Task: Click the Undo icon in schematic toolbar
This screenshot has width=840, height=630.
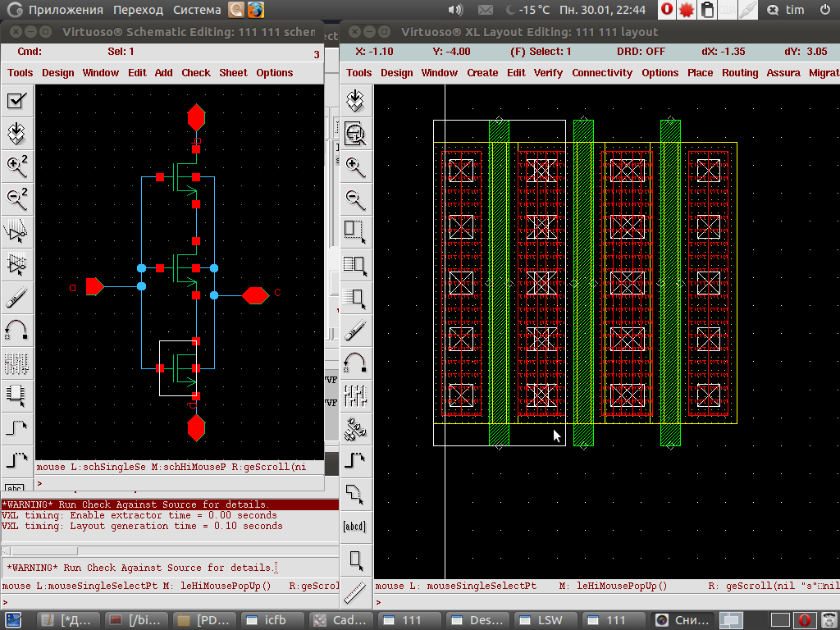Action: click(x=17, y=330)
